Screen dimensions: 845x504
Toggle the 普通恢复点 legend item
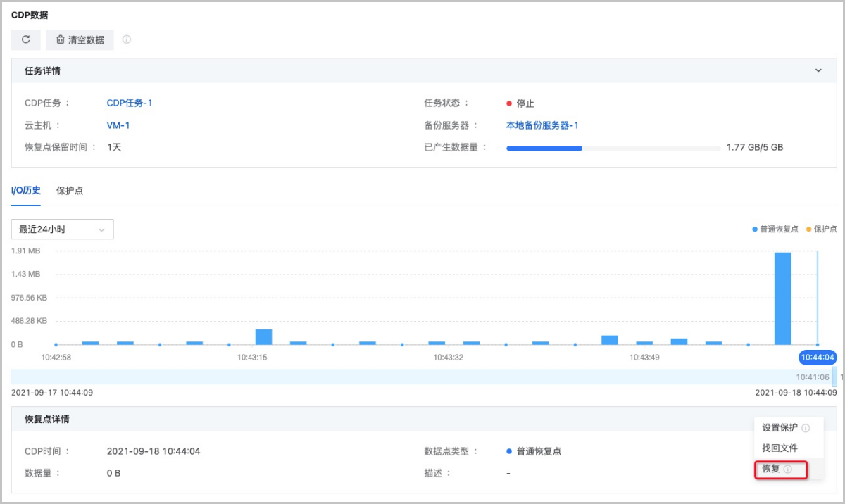tap(775, 229)
